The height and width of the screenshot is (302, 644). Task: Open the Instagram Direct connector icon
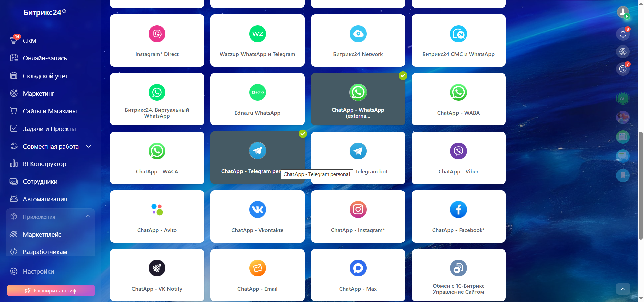[157, 34]
